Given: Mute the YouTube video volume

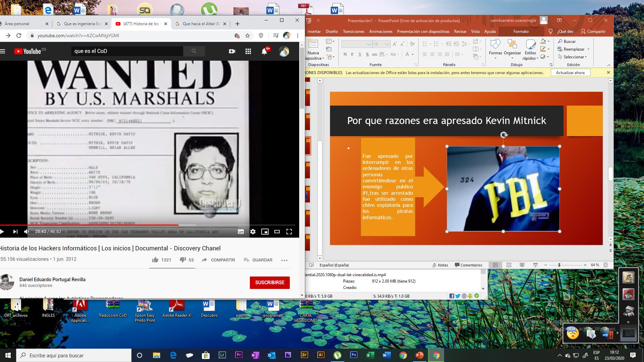Looking at the screenshot, I should [x=26, y=232].
